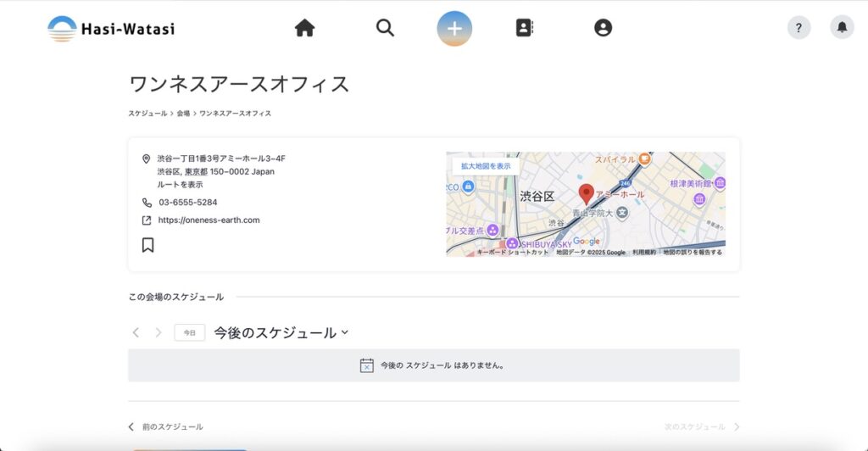Open the contact book icon
Viewport: 868px width, 451px height.
[x=524, y=28]
